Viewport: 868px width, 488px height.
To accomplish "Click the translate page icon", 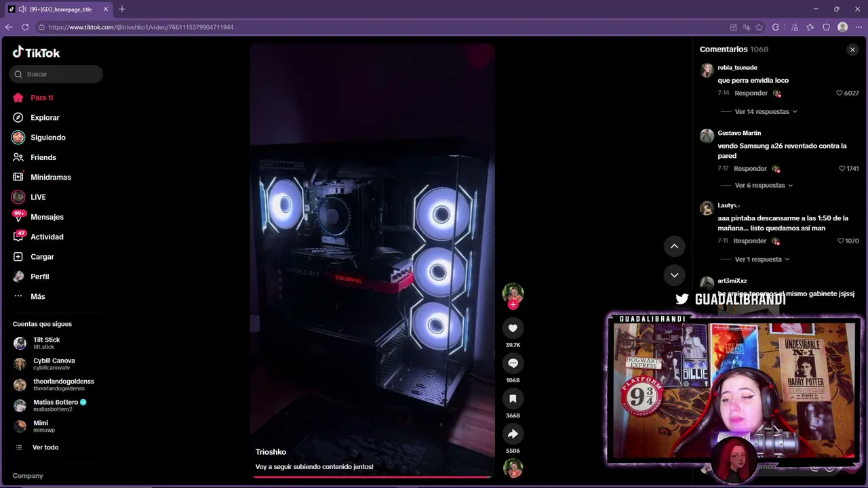I will coord(746,27).
